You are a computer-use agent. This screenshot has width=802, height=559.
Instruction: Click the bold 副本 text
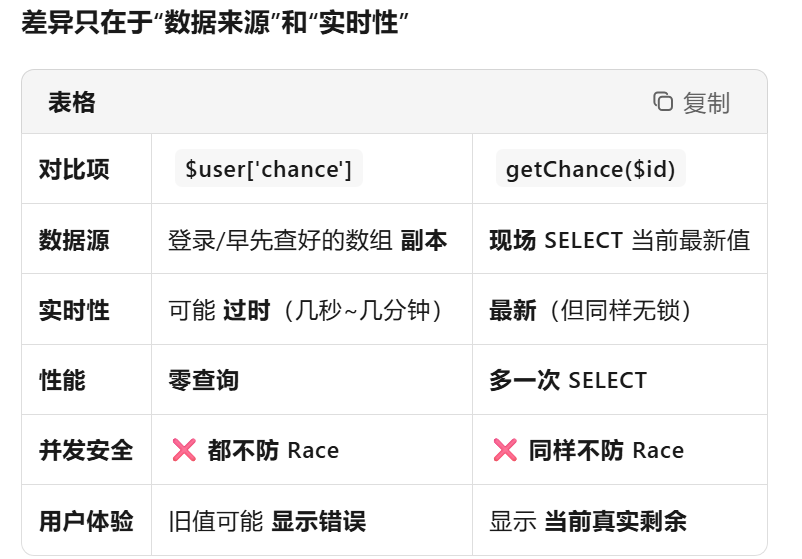coord(424,240)
